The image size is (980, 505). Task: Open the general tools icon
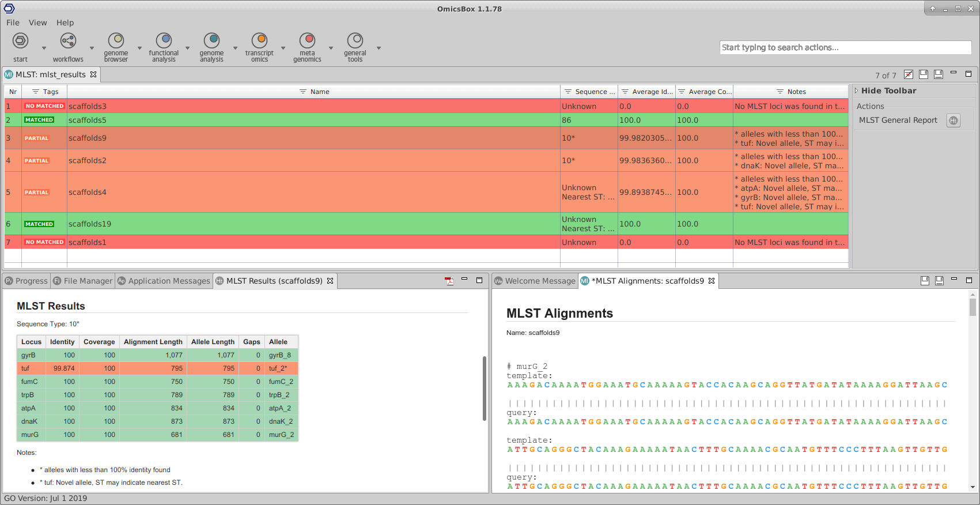click(x=355, y=41)
